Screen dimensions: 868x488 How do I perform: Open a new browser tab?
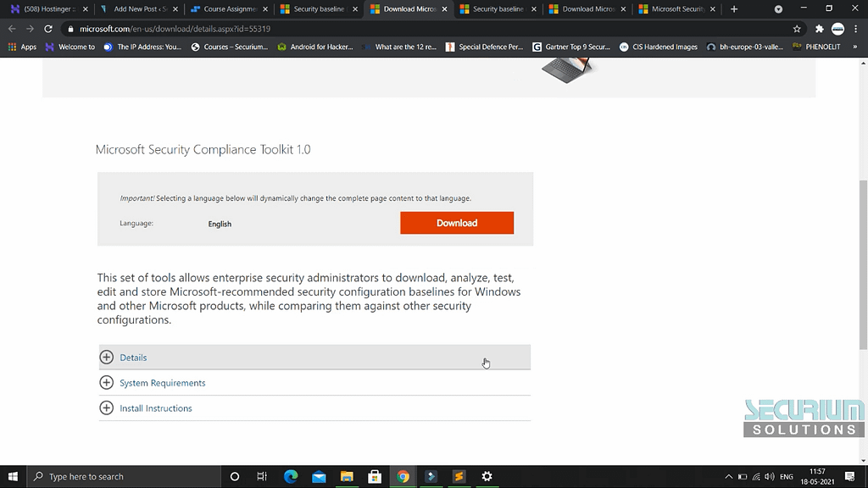tap(734, 8)
